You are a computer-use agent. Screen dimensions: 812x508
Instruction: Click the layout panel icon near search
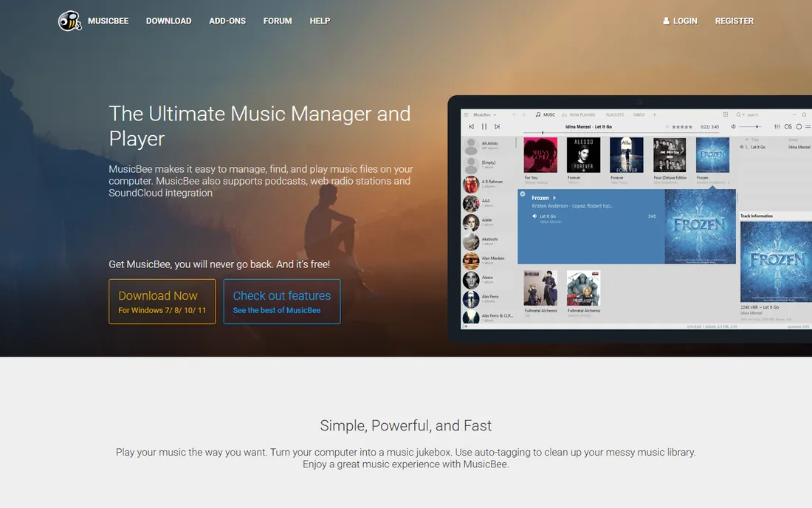click(x=726, y=114)
